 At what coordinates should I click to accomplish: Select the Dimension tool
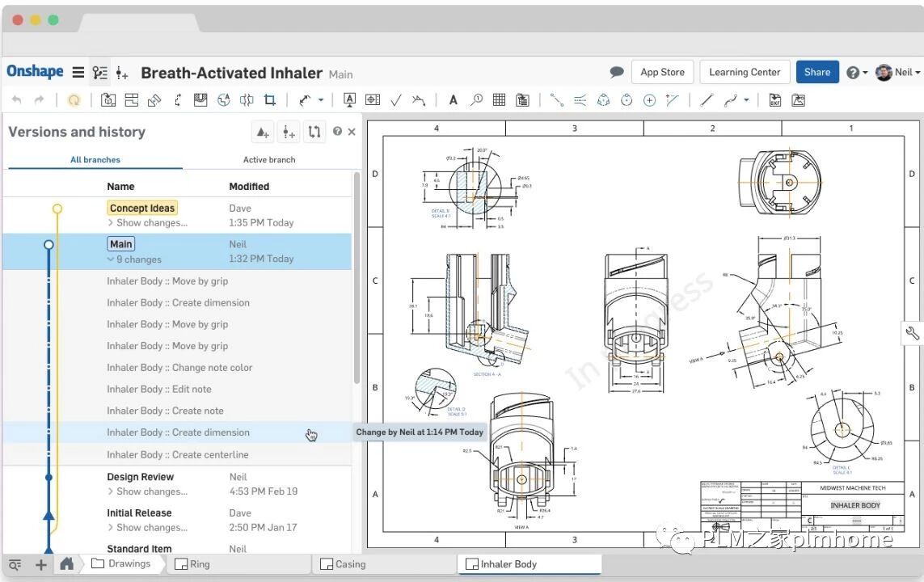coord(305,100)
